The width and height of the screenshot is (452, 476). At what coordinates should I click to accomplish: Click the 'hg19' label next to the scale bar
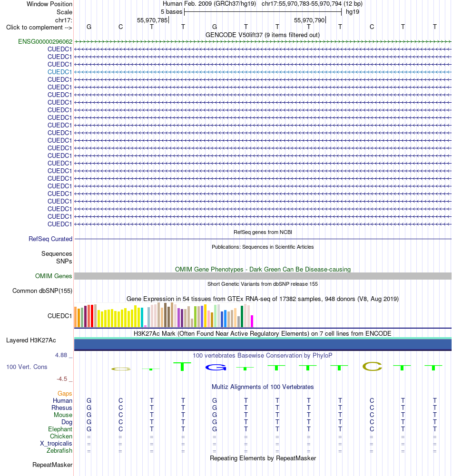pos(353,12)
